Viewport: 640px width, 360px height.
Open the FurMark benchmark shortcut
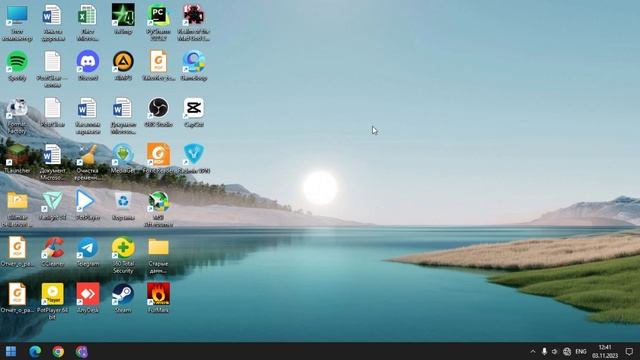[158, 298]
